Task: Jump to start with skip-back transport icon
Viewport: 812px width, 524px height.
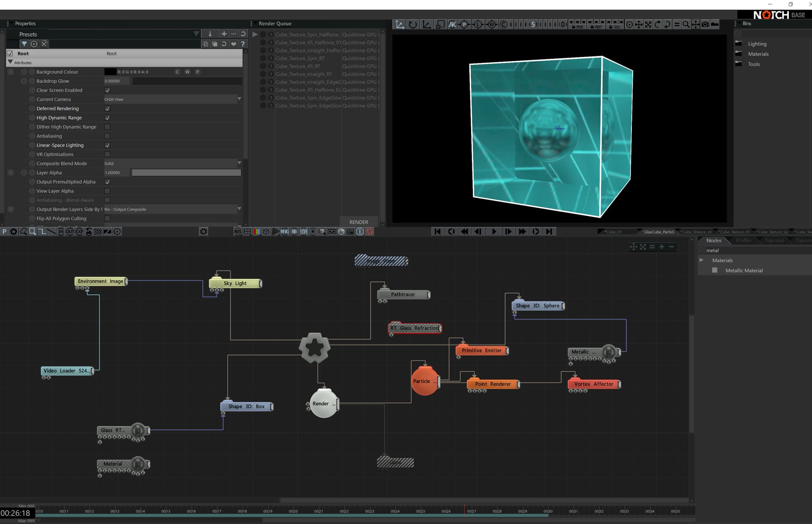Action: (437, 232)
